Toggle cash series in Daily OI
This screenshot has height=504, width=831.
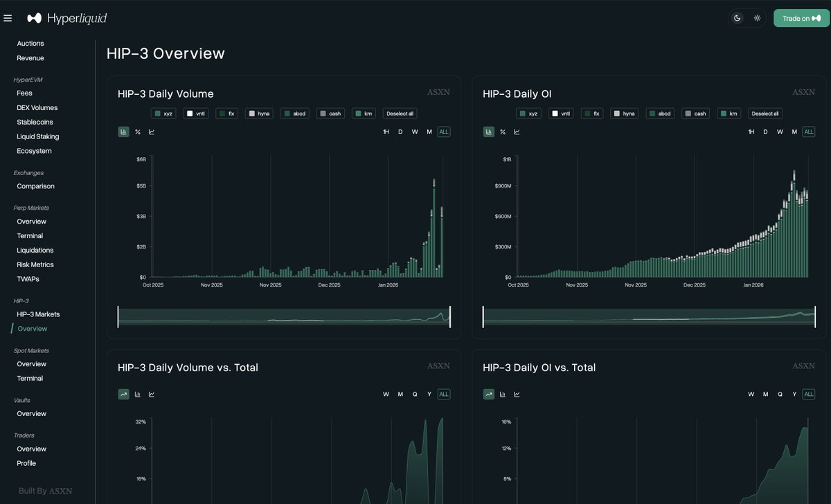click(695, 114)
